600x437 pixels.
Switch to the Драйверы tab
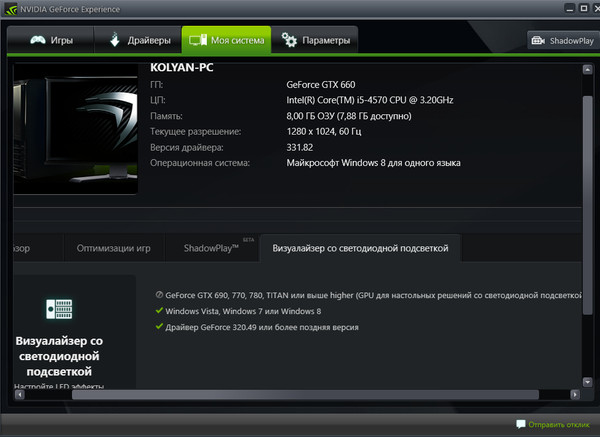pyautogui.click(x=138, y=40)
